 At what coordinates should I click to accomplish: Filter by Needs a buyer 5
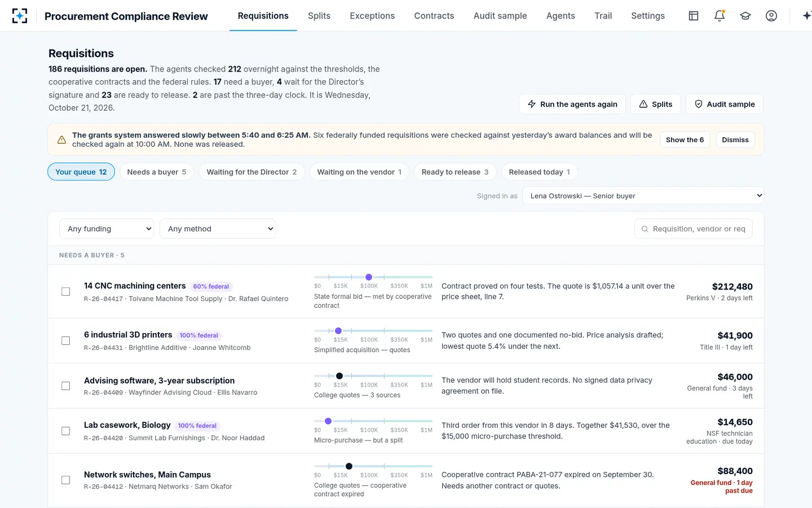(x=157, y=172)
